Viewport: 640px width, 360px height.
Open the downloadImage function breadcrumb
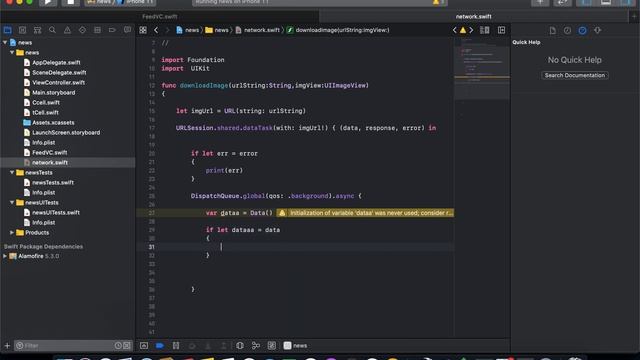[x=338, y=30]
